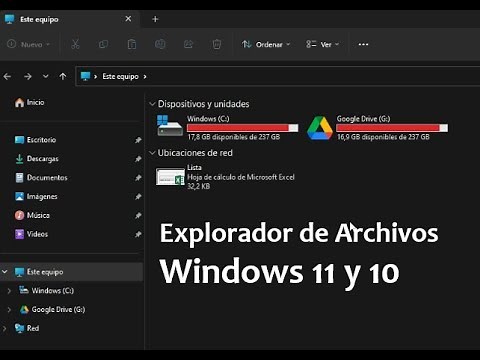The height and width of the screenshot is (360, 480).
Task: Open Inicio in the sidebar
Action: tap(29, 102)
